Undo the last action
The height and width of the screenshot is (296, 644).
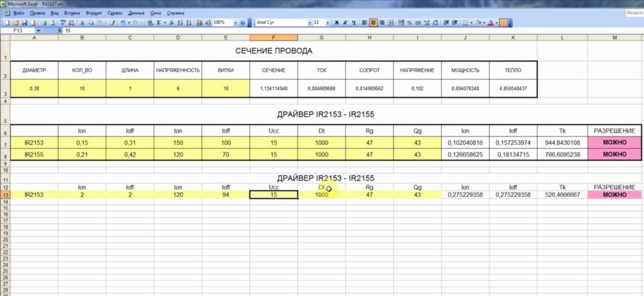coord(123,23)
